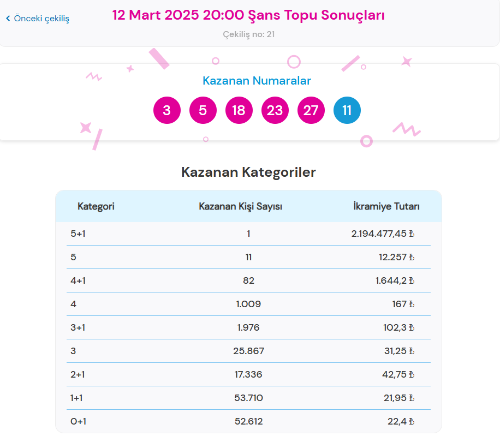Click the Kazanan Kategoriler heading

click(x=248, y=173)
